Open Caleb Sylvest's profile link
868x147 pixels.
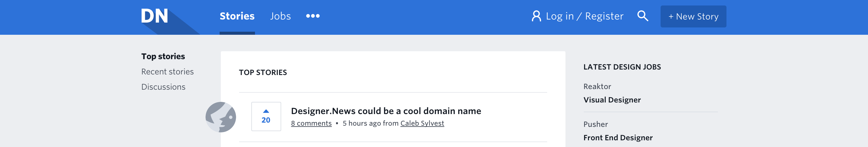[x=422, y=124]
